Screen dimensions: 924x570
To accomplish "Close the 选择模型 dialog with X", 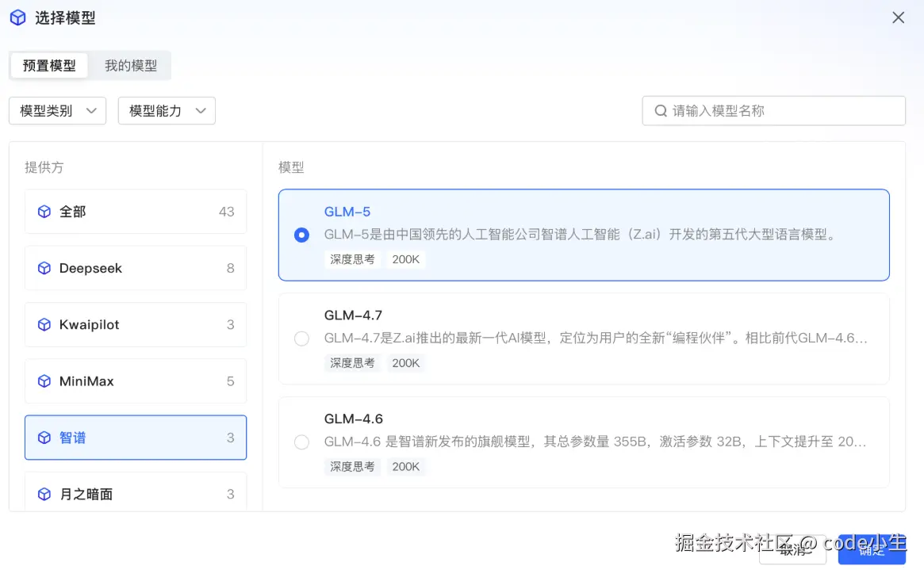I will [898, 17].
